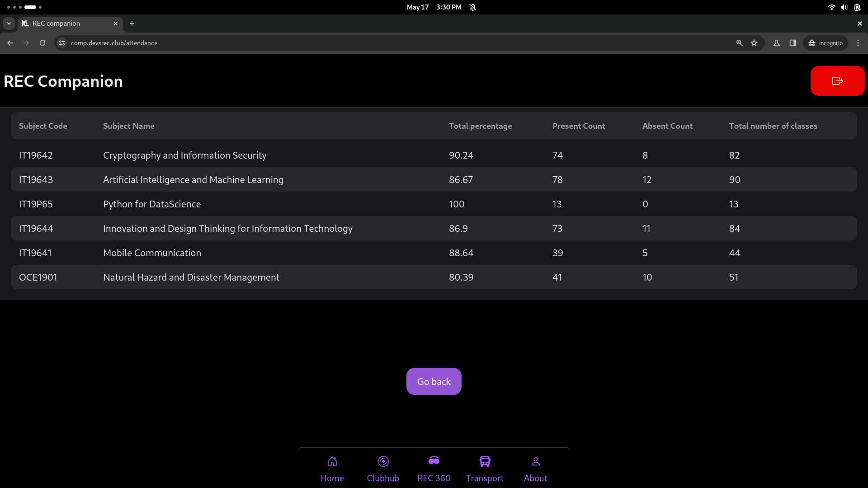This screenshot has height=488, width=868.
Task: Select subject code IT19641
Action: [x=35, y=253]
